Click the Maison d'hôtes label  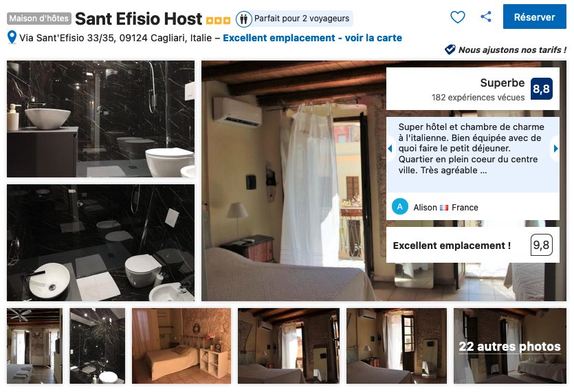pyautogui.click(x=38, y=19)
